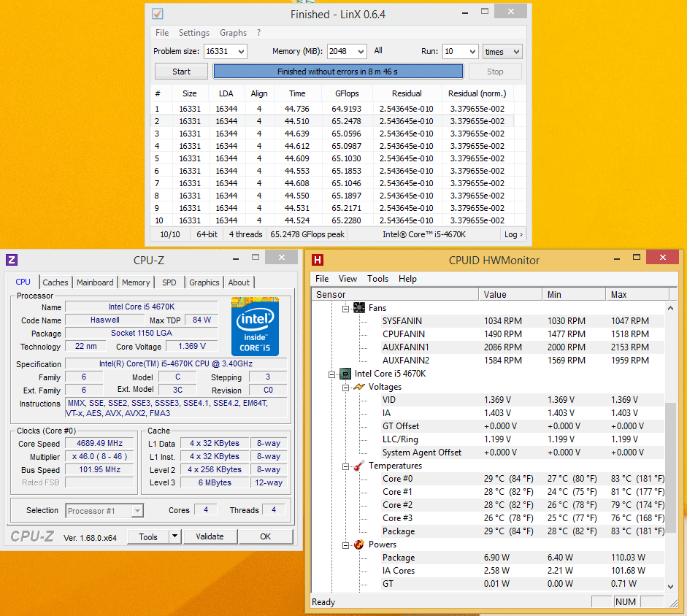Open the Problem size dropdown

(x=241, y=52)
